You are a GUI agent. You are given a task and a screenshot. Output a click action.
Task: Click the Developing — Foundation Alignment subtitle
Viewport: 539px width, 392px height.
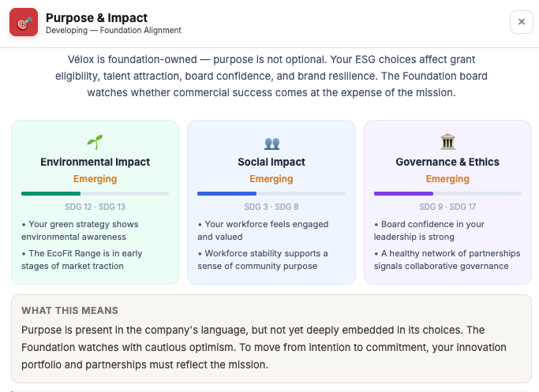click(114, 31)
